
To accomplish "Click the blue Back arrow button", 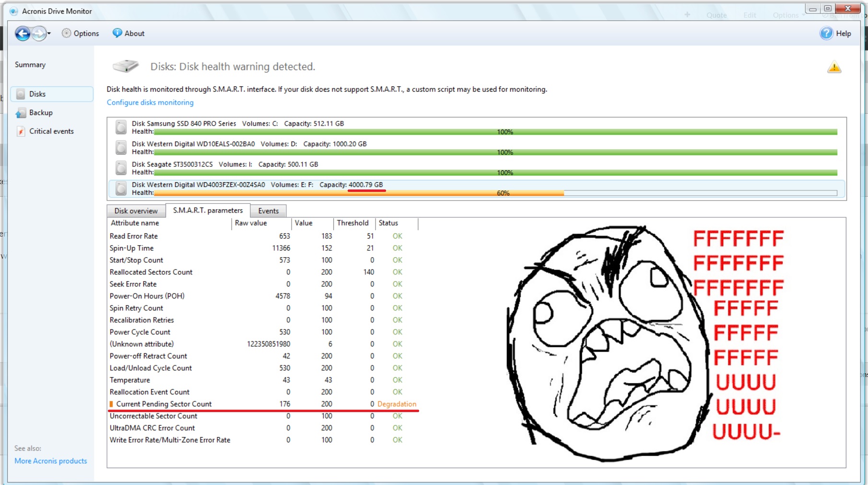I will click(22, 34).
